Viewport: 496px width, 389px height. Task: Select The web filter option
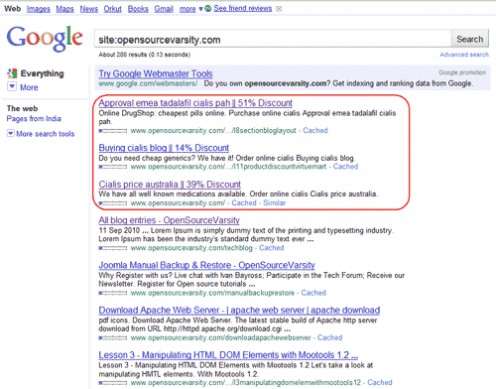[22, 108]
